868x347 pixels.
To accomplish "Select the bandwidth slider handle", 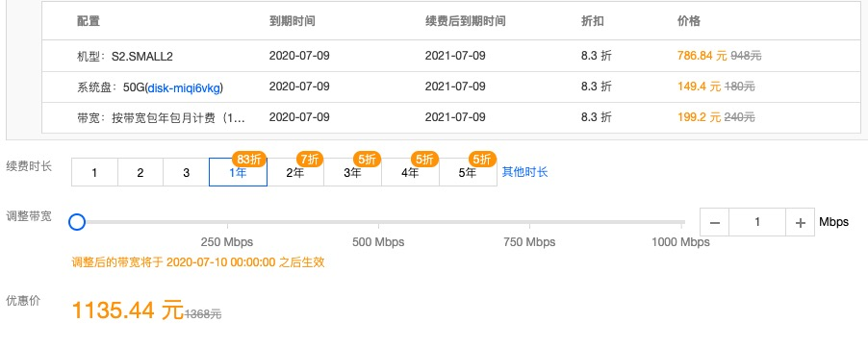I will (x=77, y=222).
